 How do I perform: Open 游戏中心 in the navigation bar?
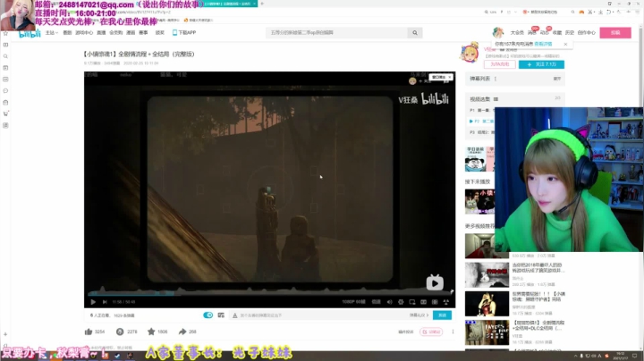[84, 32]
